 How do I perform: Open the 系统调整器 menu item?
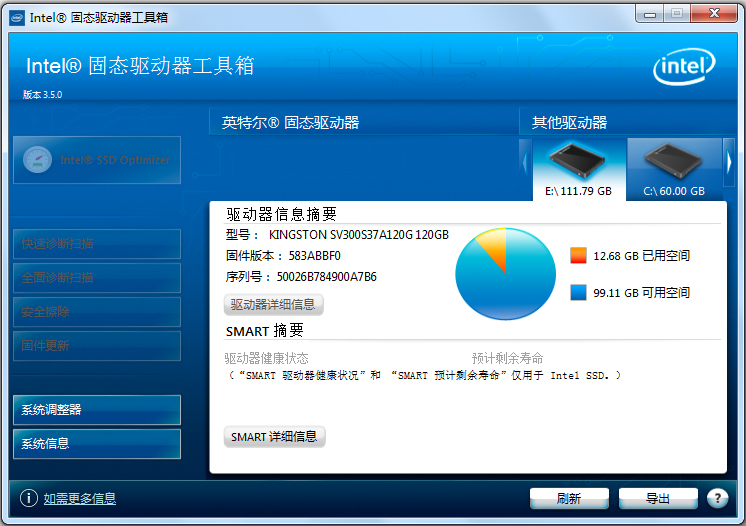[x=97, y=409]
